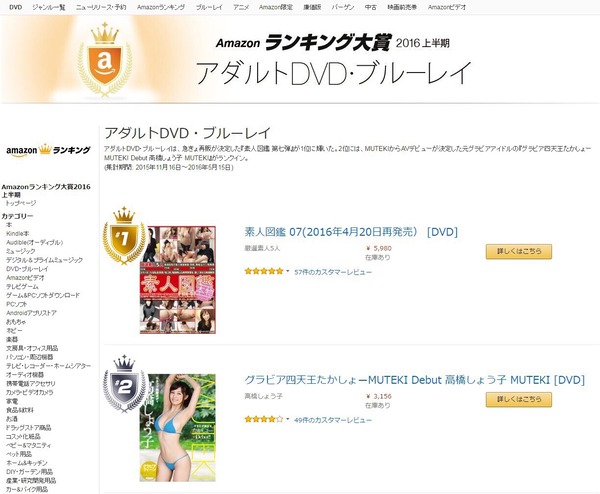Click the five-star rating for 素人図鑑 07

coord(264,271)
